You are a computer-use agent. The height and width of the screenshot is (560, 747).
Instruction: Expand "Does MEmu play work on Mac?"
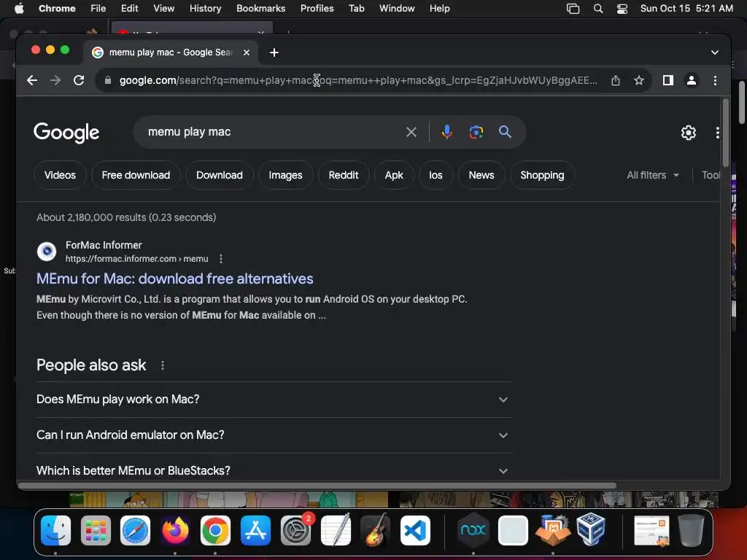pos(274,400)
